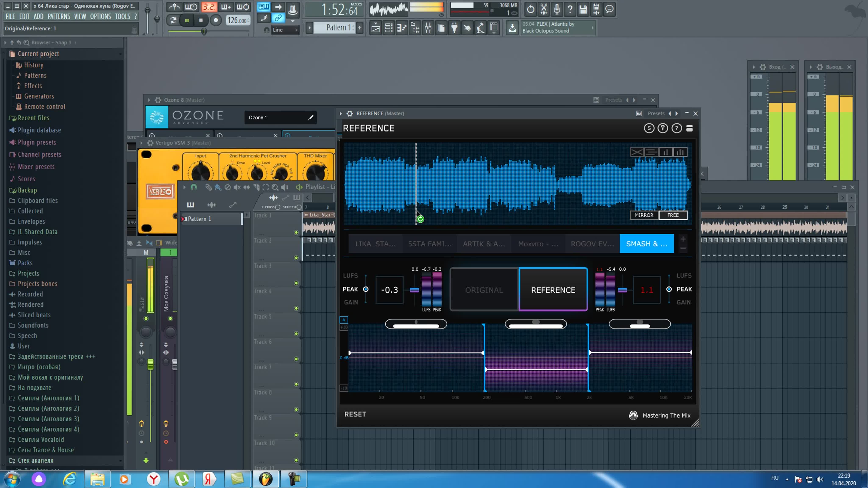The height and width of the screenshot is (488, 868).
Task: Open Internet Explorer from taskbar
Action: 70,479
